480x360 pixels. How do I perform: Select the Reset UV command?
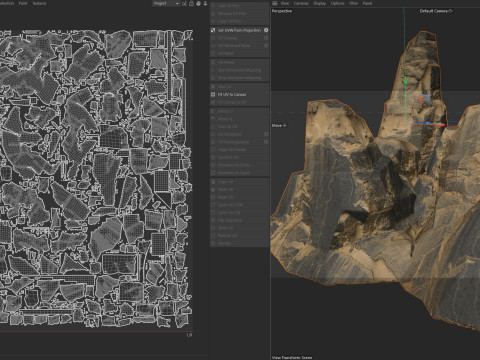pos(239,197)
